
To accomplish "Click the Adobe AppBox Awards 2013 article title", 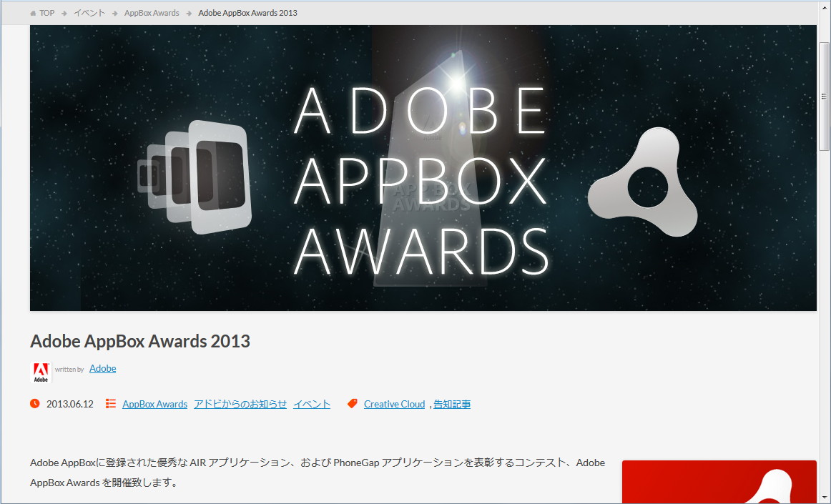I will click(140, 341).
